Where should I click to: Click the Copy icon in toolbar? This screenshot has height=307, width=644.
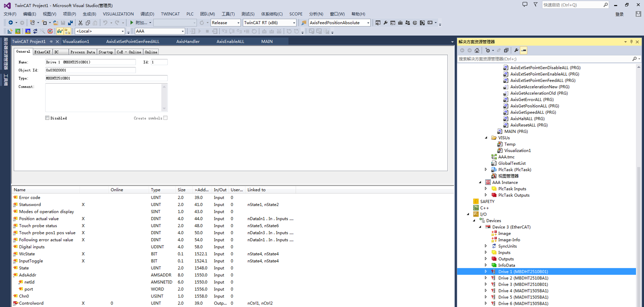pos(88,23)
